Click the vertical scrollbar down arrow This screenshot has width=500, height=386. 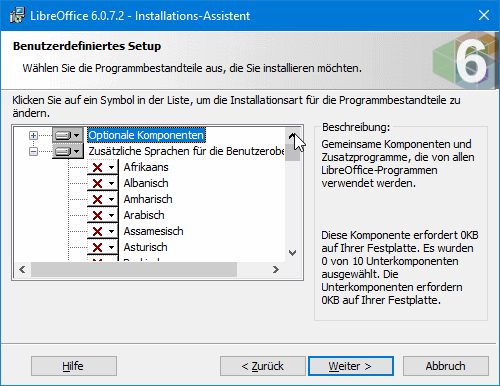coord(293,253)
